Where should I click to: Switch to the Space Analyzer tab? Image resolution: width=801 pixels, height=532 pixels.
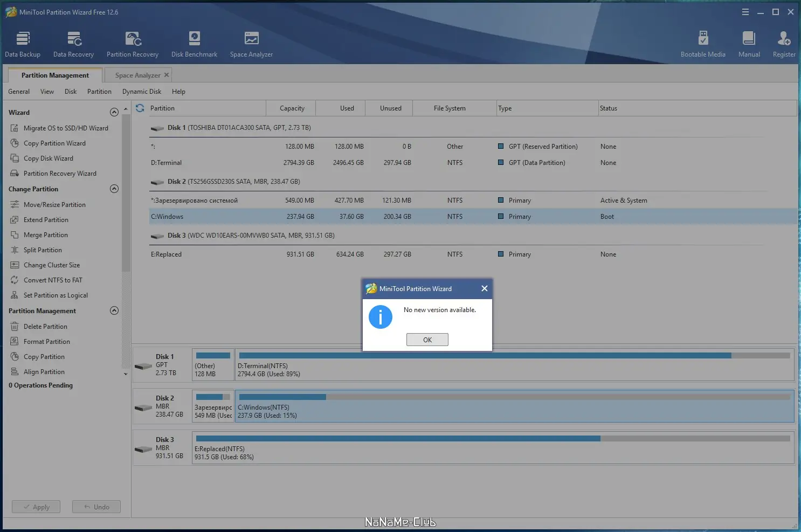coord(137,75)
